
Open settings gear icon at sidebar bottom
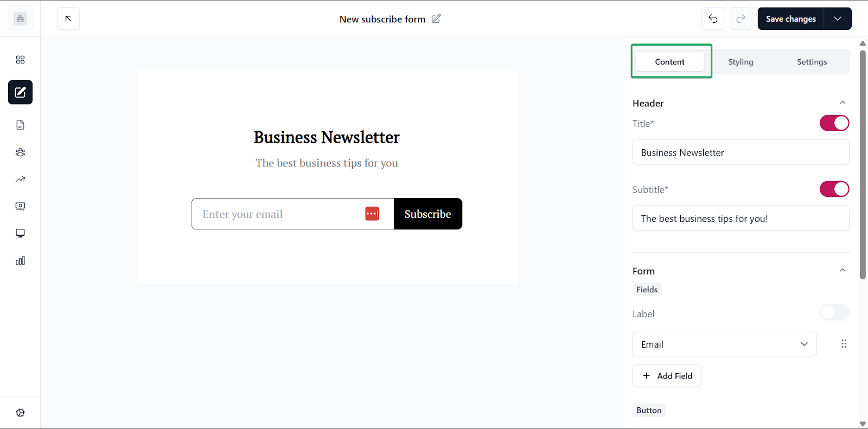[20, 413]
